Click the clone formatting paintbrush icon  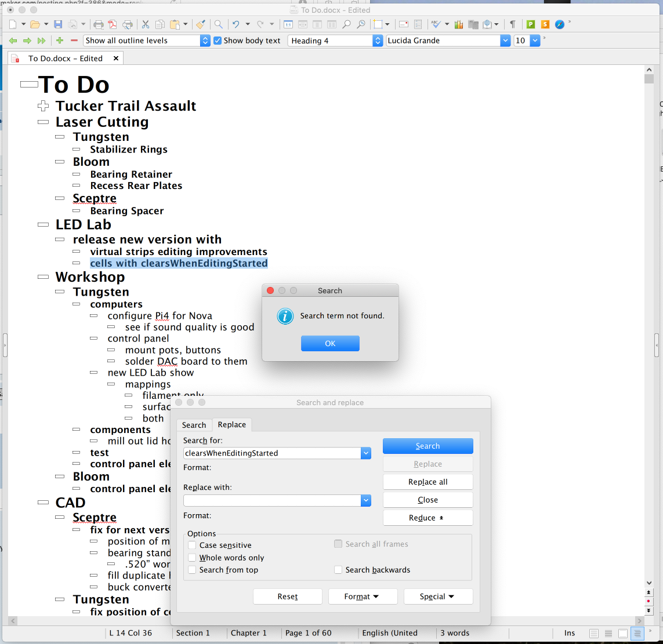coord(200,24)
